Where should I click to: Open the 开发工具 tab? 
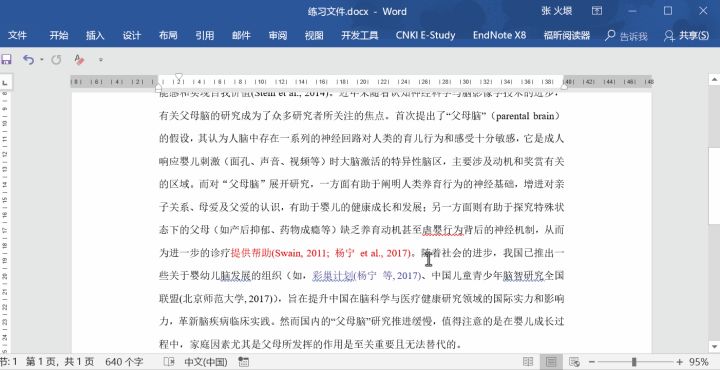(x=360, y=35)
